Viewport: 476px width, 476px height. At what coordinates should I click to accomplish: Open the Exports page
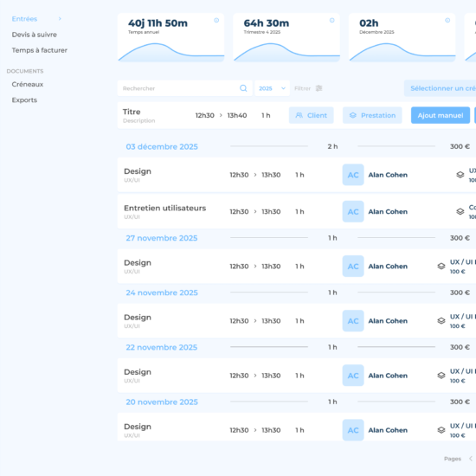click(24, 100)
